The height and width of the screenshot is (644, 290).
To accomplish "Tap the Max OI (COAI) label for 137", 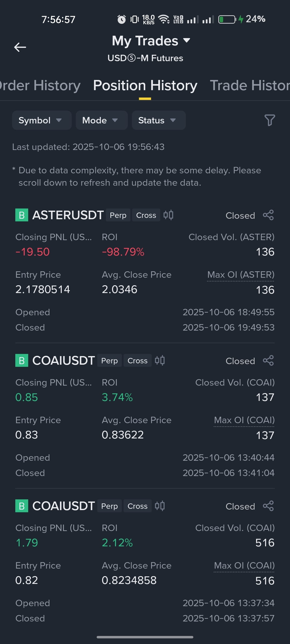I will point(244,420).
